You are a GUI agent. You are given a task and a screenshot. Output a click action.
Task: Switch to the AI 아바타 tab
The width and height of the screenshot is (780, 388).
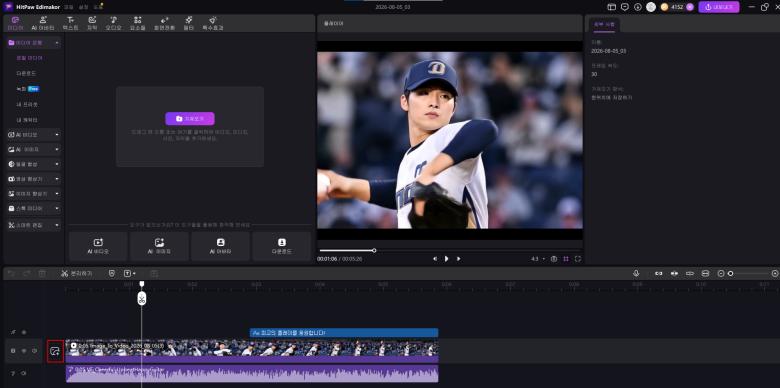(x=43, y=23)
